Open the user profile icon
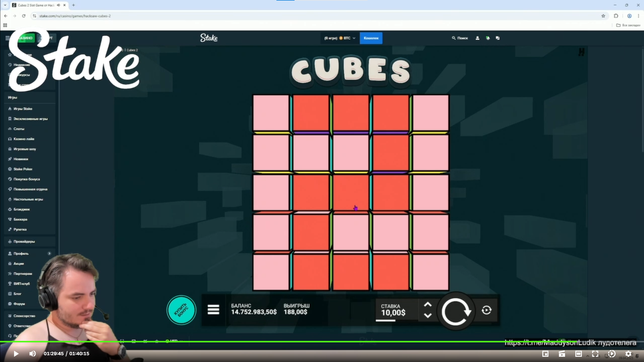This screenshot has height=362, width=644. click(477, 38)
